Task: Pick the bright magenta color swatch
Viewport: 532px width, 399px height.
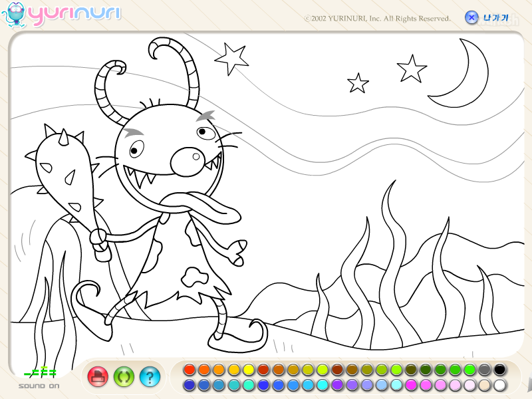Action: (411, 385)
